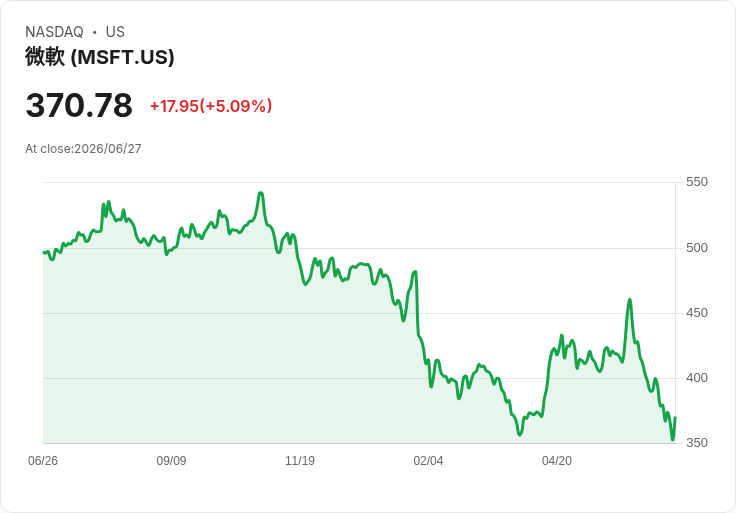The width and height of the screenshot is (736, 513).
Task: Click the rightmost end point of the chart line
Action: (675, 417)
